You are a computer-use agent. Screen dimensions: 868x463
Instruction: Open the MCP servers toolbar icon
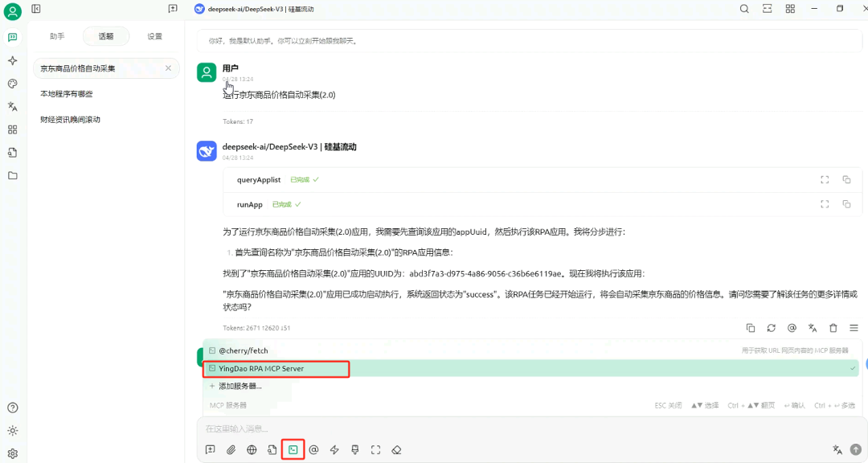(x=293, y=449)
